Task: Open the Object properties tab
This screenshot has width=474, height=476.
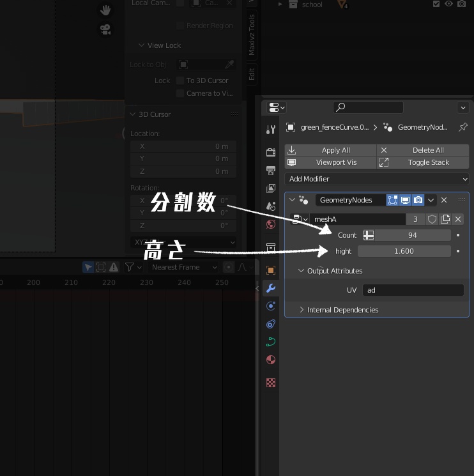Action: pos(271,270)
